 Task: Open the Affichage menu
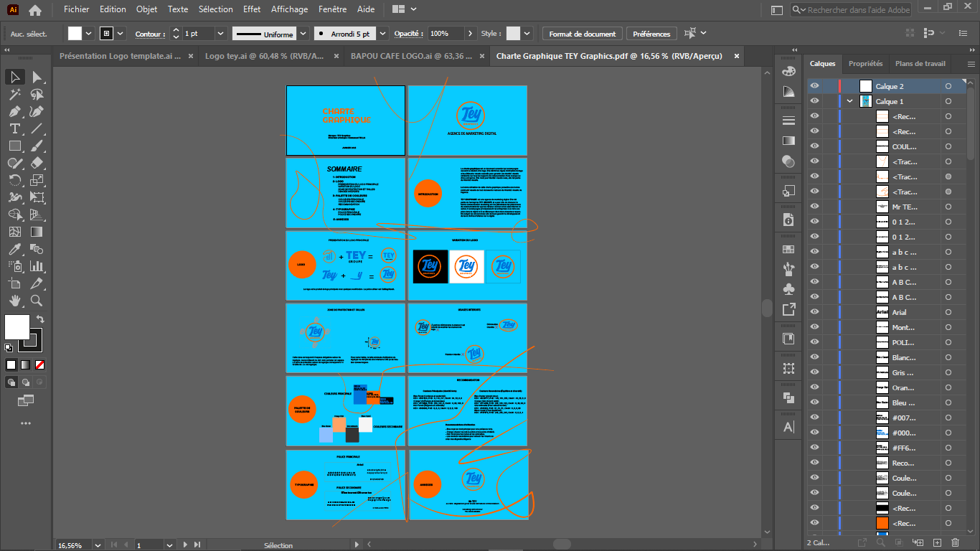click(x=289, y=9)
